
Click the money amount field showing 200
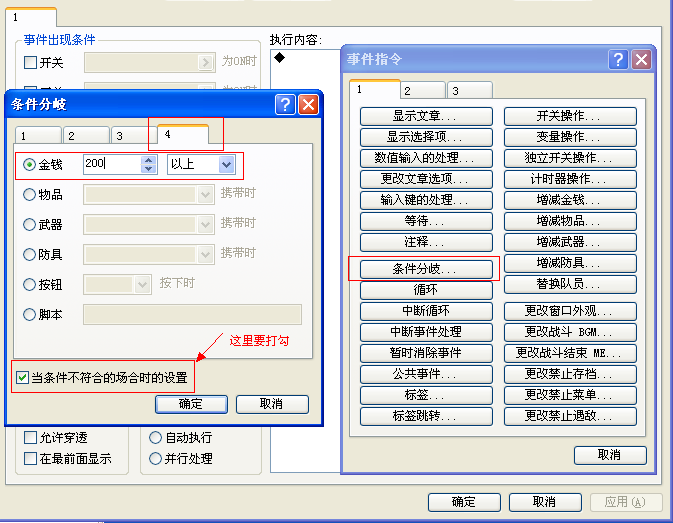(x=112, y=164)
